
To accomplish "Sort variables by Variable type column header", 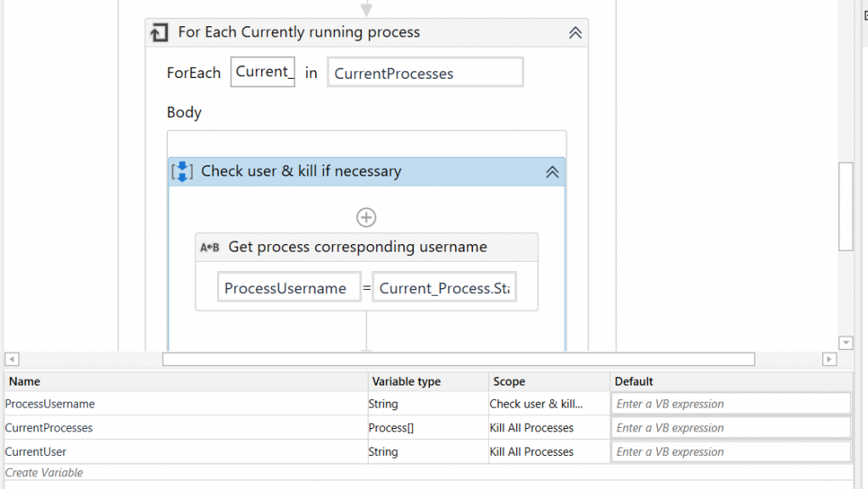I will 428,381.
